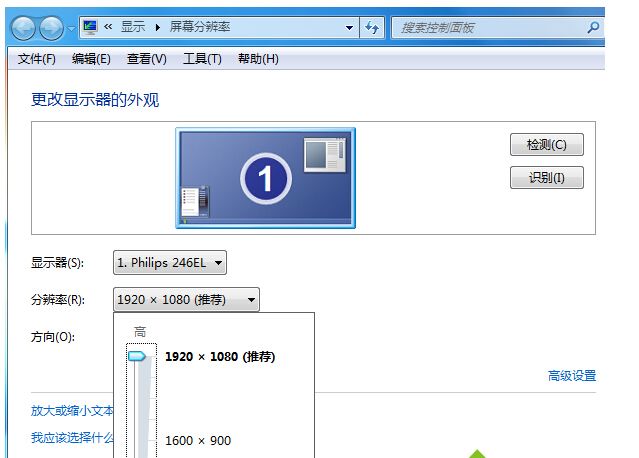Open the 帮助(H) menu
The height and width of the screenshot is (458, 639).
(258, 59)
